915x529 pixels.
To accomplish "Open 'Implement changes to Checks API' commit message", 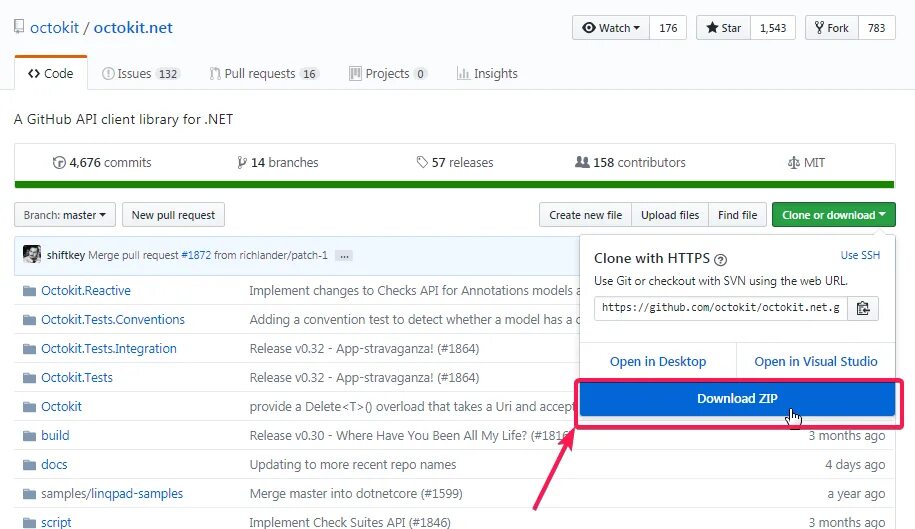I will pos(414,290).
